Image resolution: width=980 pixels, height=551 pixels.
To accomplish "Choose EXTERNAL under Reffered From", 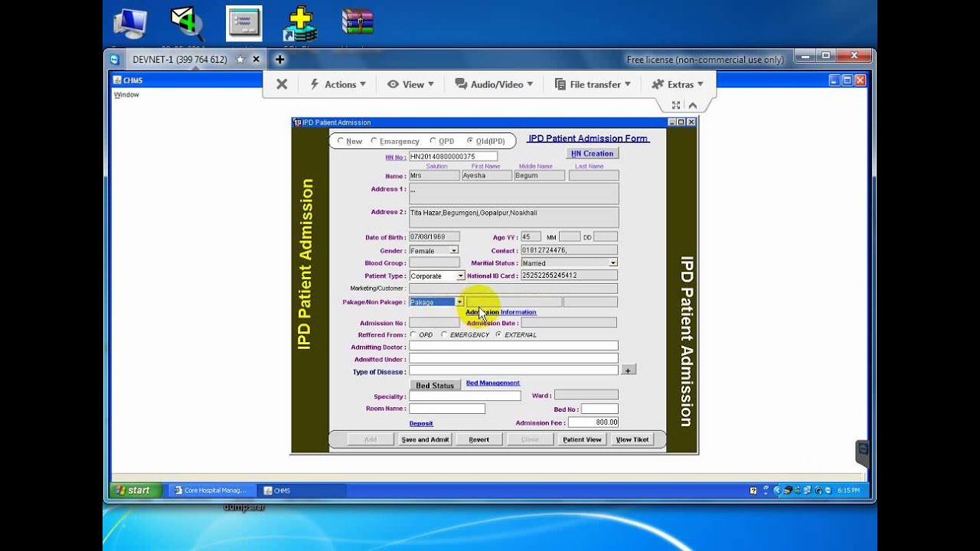I will (x=498, y=334).
